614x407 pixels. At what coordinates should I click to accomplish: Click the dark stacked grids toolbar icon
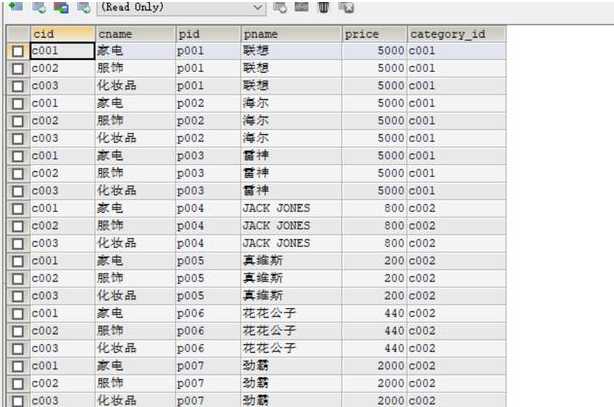coord(61,7)
